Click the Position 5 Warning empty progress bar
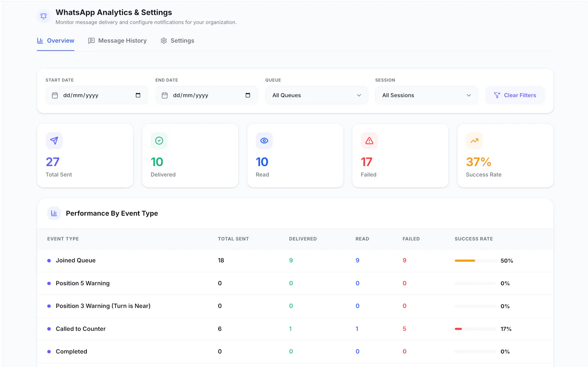Image resolution: width=588 pixels, height=367 pixels. click(475, 283)
